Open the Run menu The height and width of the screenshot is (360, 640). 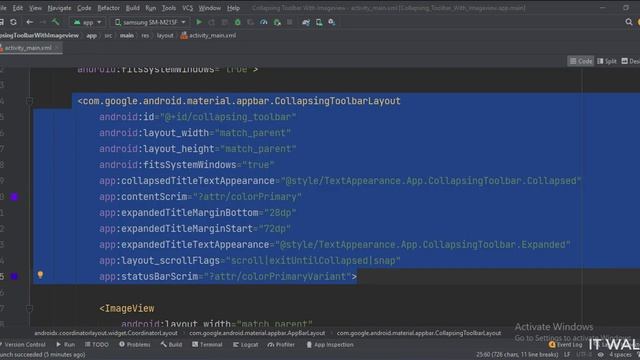coord(151,8)
